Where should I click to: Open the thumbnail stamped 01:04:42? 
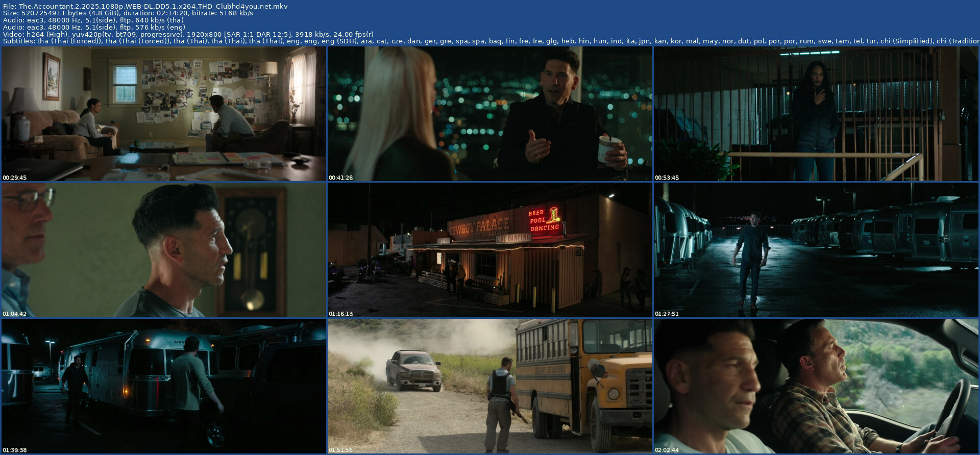164,250
